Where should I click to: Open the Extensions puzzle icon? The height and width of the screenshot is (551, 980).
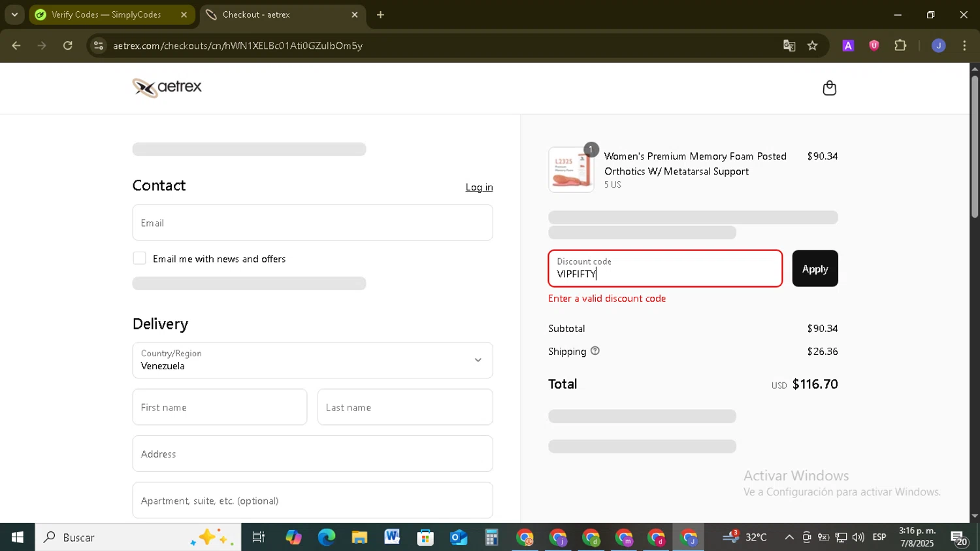pyautogui.click(x=900, y=46)
